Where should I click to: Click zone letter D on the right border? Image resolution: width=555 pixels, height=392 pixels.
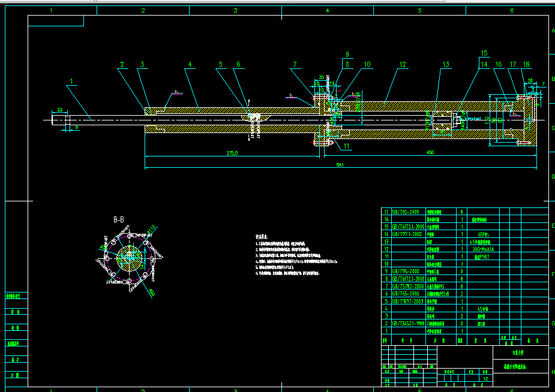[553, 177]
